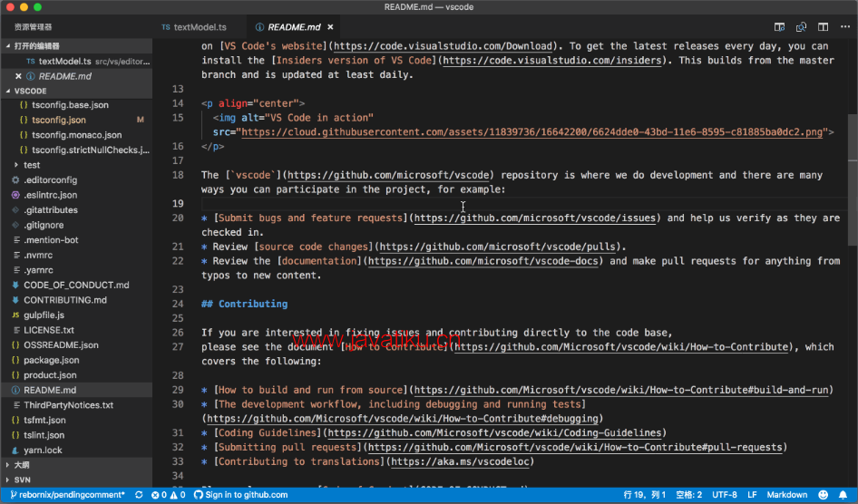Click the package.json braces icon
The height and width of the screenshot is (504, 858).
15,360
